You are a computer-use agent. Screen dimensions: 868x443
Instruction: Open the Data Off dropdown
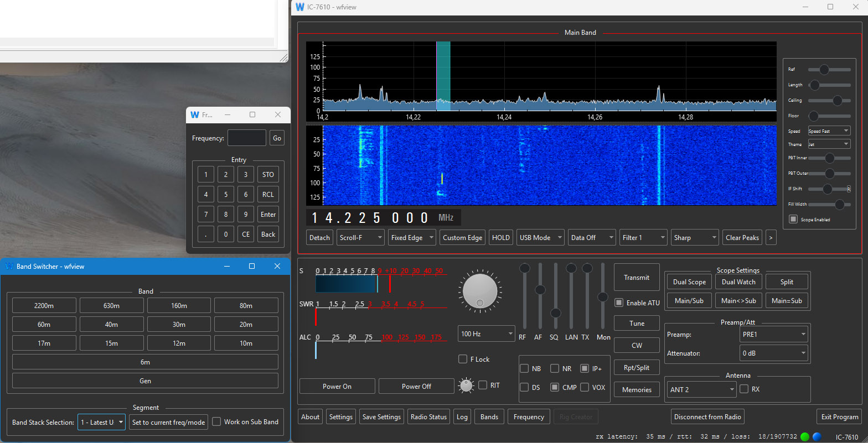[592, 238]
